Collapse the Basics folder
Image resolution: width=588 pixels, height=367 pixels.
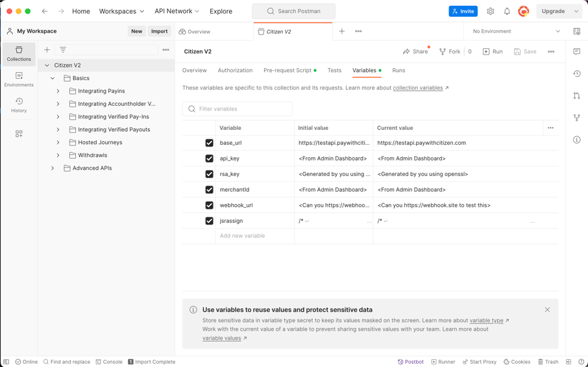53,78
